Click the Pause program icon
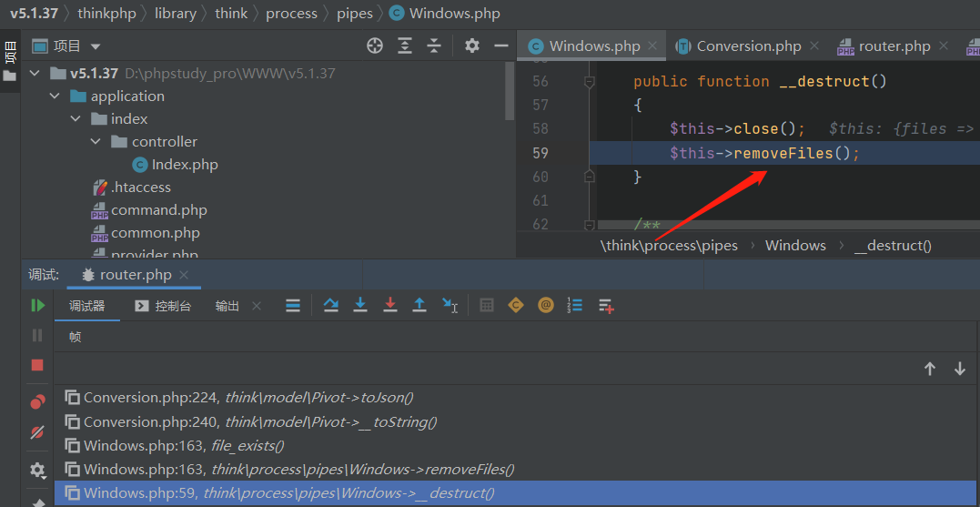 (x=37, y=336)
